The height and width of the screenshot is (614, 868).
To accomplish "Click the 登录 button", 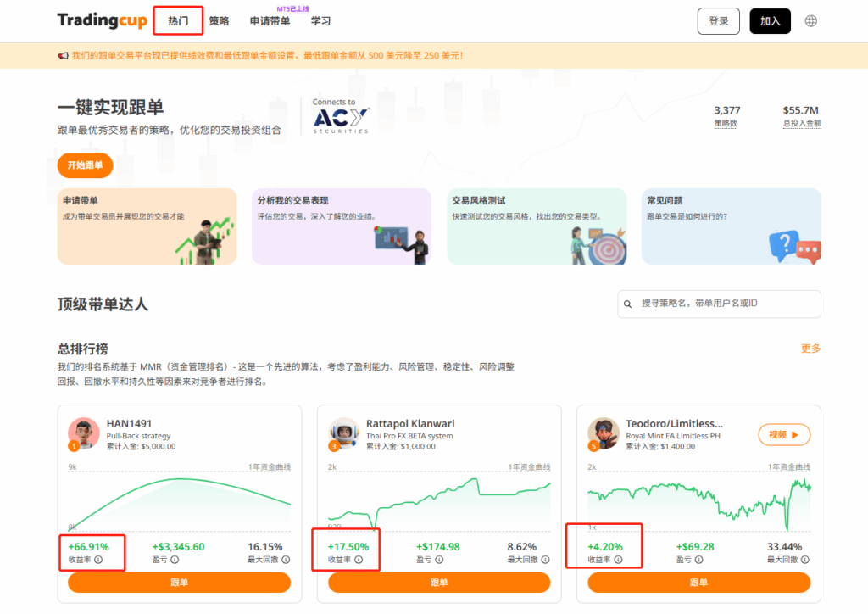I will (718, 21).
